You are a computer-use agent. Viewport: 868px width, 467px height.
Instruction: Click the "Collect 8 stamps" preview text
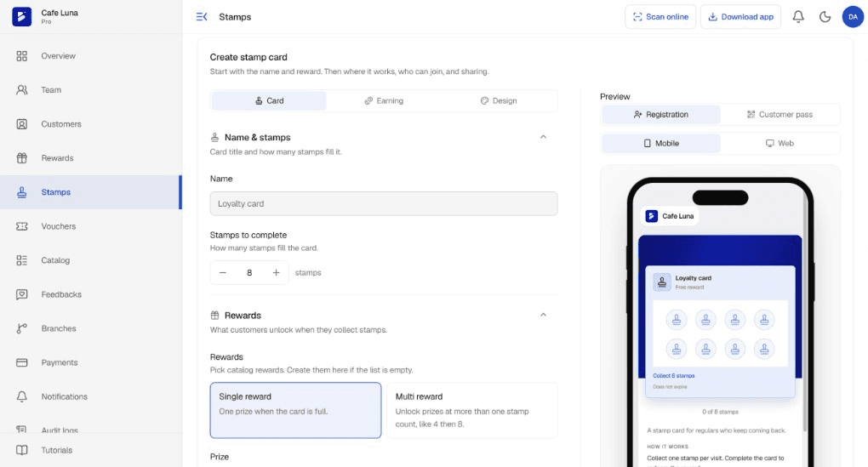(674, 376)
